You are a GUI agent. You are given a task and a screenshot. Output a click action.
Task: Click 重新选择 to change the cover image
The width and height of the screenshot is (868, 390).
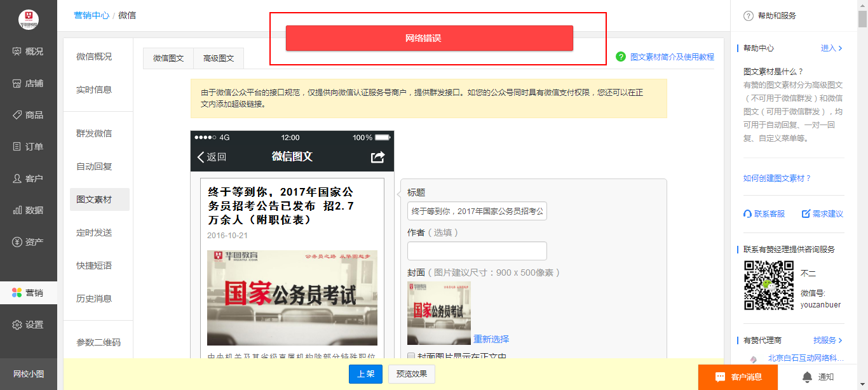pyautogui.click(x=492, y=340)
